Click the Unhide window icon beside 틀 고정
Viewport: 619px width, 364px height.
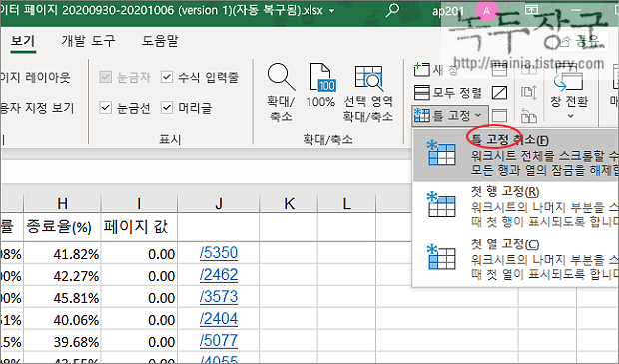tap(499, 116)
